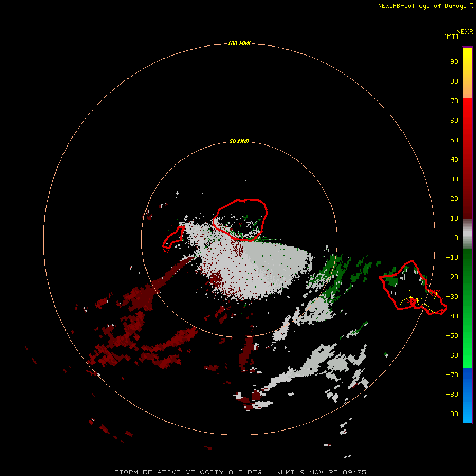Screen dimensions: 476x476
Task: Click the '80' value on the velocity scale
Action: 454,81
